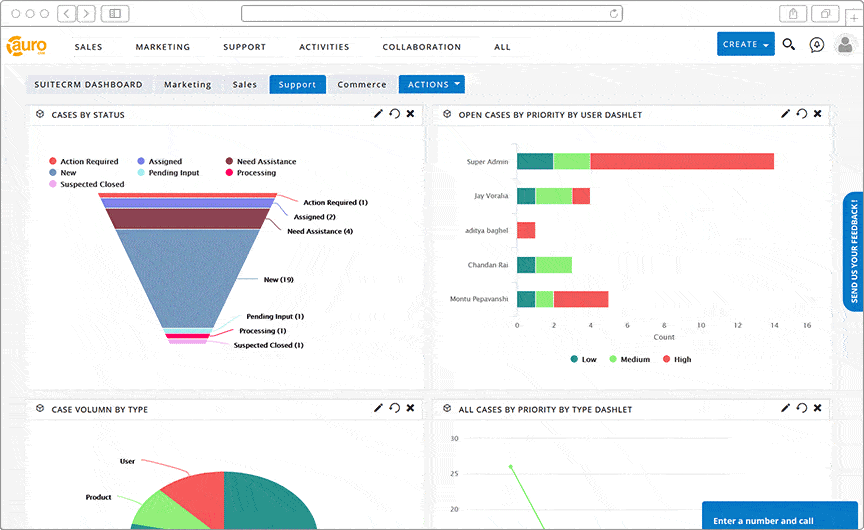Click Super Admin High priority bar
Viewport: 864px width, 530px height.
[682, 161]
